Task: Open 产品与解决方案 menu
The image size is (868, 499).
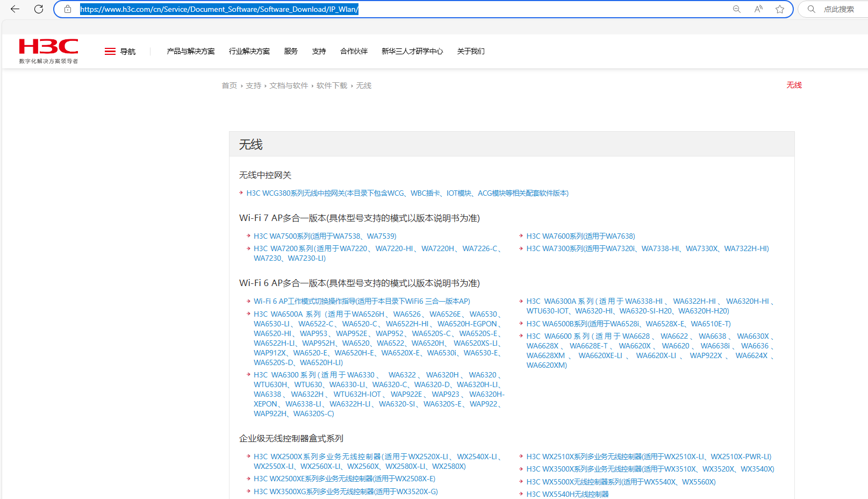Action: point(191,52)
